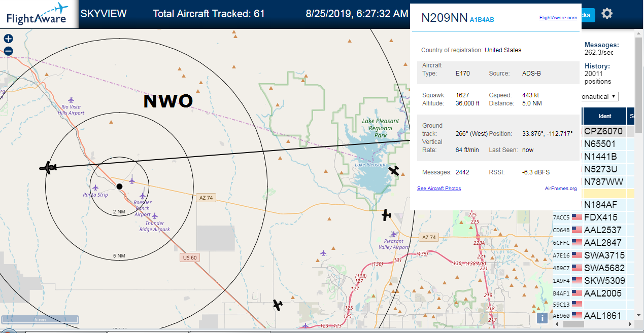Select the aircraft icon at track's west end

49,167
